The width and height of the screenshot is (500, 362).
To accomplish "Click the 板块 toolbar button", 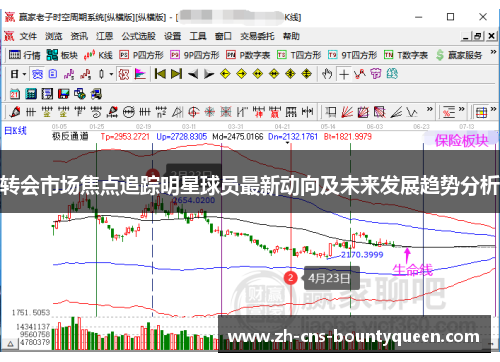I will [62, 55].
